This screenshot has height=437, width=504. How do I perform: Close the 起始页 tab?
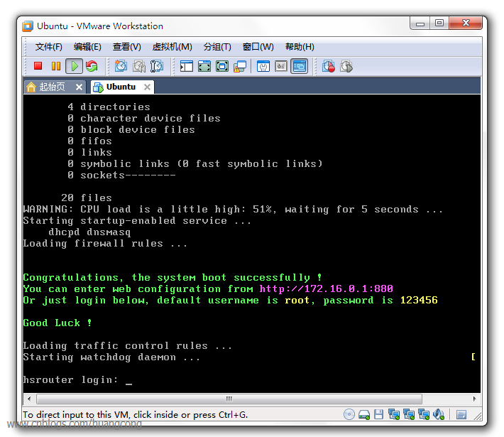click(x=79, y=87)
